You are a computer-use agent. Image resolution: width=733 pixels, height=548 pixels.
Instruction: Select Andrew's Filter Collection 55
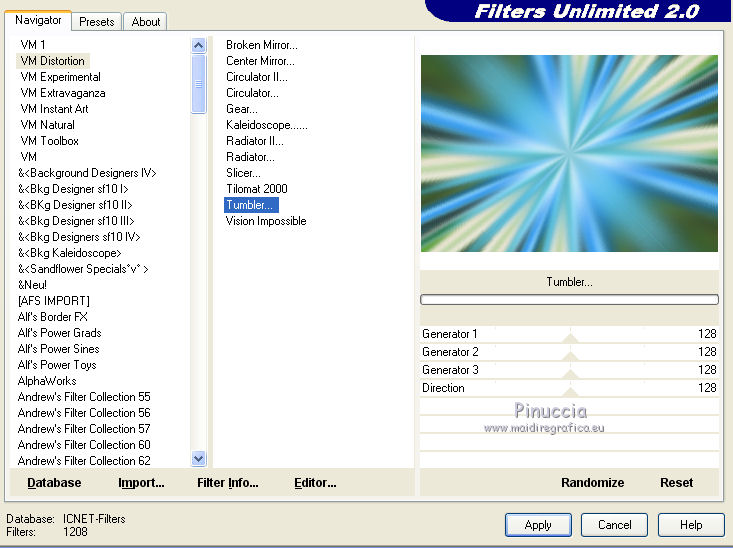click(x=84, y=397)
